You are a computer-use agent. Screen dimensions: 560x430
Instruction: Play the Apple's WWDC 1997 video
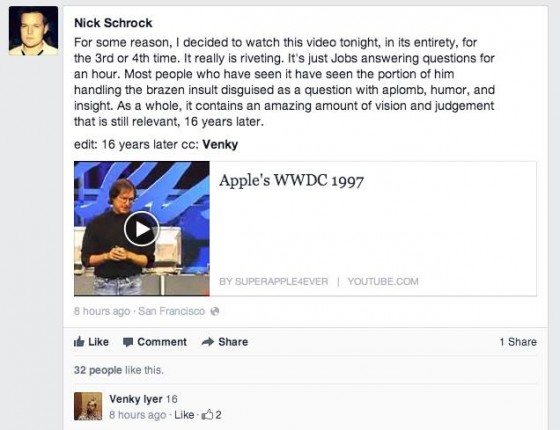[x=141, y=229]
